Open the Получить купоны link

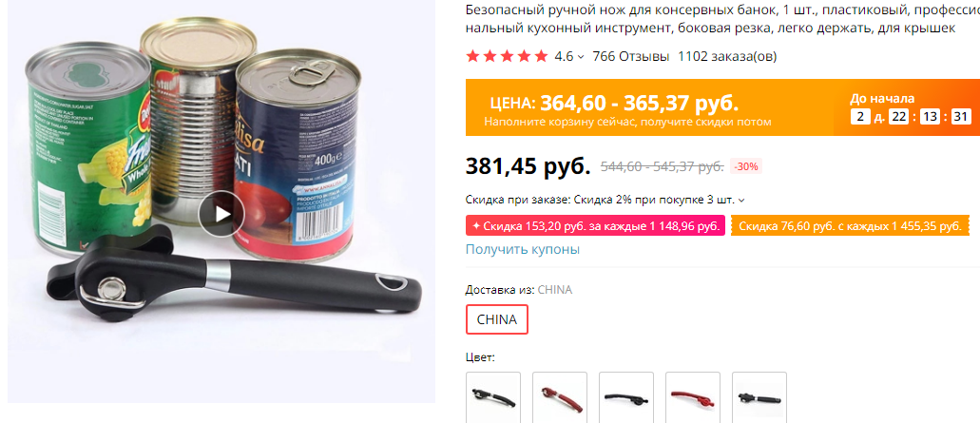523,249
